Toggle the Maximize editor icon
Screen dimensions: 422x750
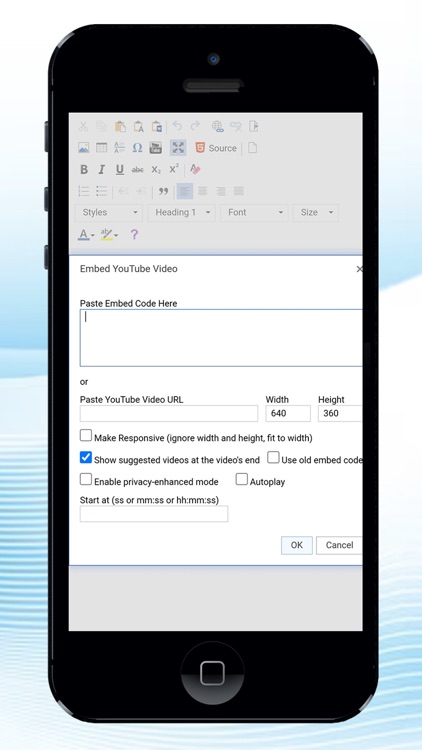pyautogui.click(x=178, y=148)
